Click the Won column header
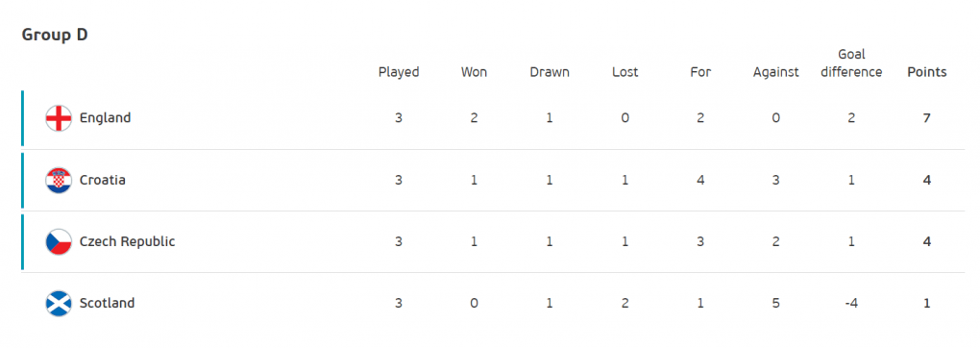Viewport: 980px width, 348px height. (x=474, y=72)
